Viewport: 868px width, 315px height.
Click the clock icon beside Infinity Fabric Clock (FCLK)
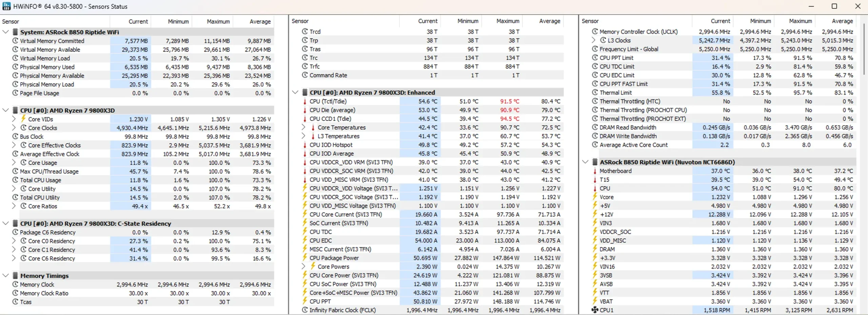[x=305, y=310]
